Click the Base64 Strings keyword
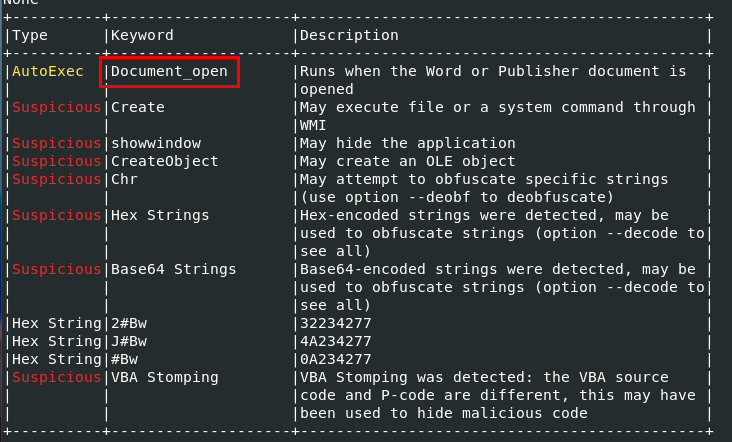The width and height of the screenshot is (732, 442). (x=173, y=270)
